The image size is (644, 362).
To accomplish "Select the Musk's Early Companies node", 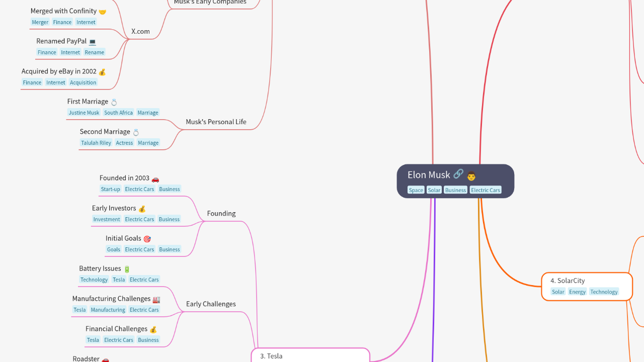I will click(210, 2).
